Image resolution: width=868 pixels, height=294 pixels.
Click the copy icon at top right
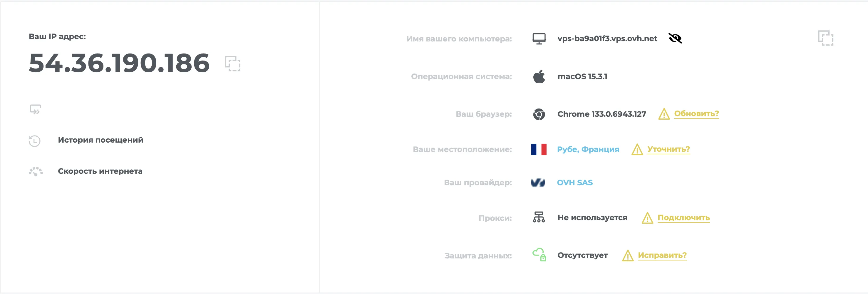826,38
